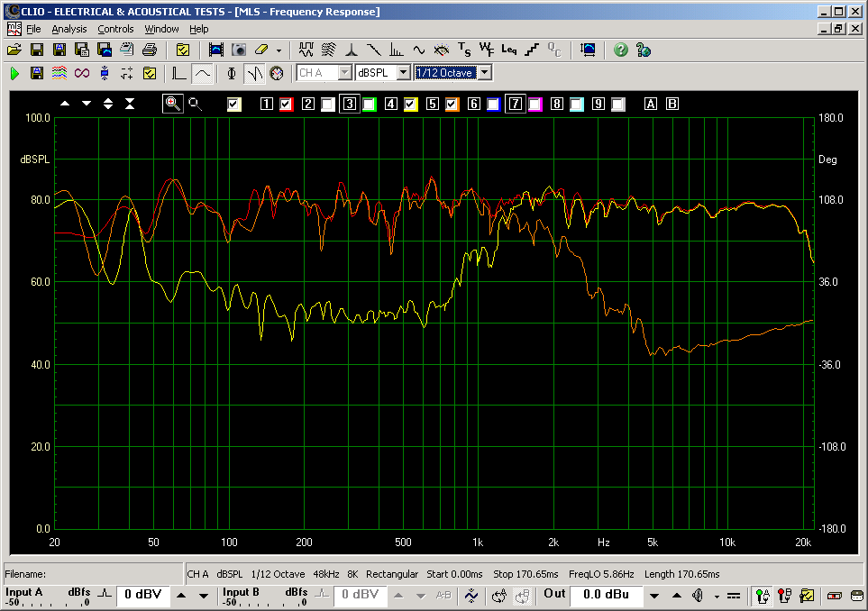Open the CH A channel dropdown
868x611 pixels.
click(344, 73)
